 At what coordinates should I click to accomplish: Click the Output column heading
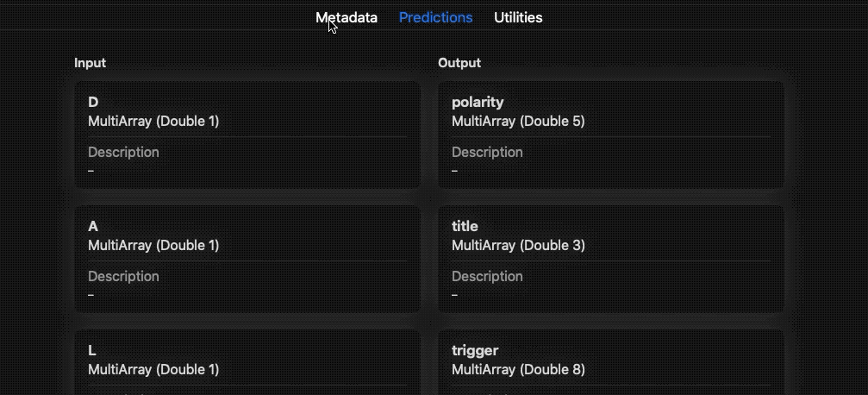[x=459, y=63]
